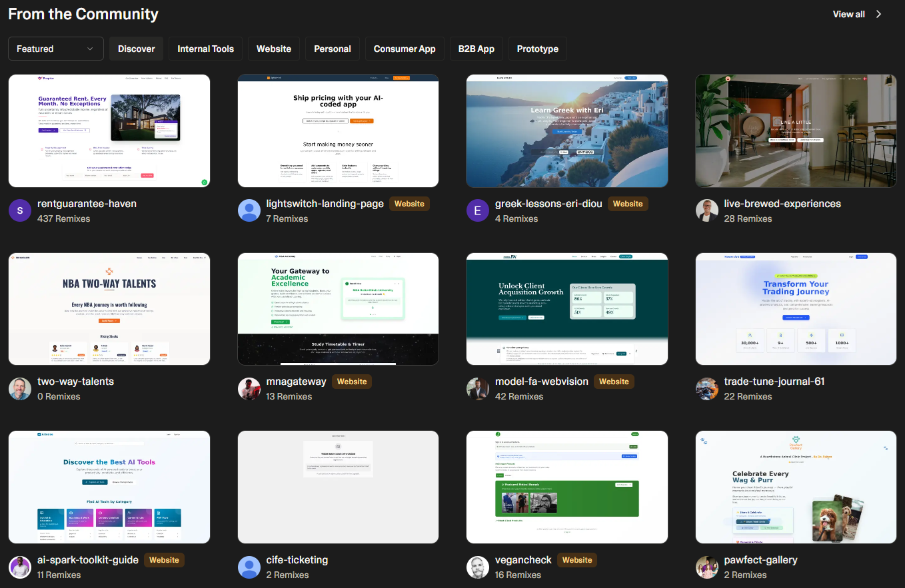The width and height of the screenshot is (905, 588).
Task: Open the Featured sort dropdown
Action: click(56, 49)
